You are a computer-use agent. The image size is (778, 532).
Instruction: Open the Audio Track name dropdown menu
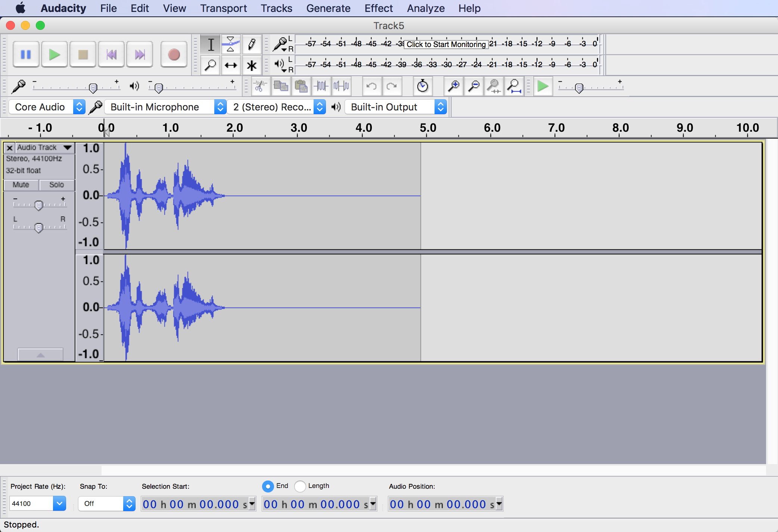coord(45,148)
